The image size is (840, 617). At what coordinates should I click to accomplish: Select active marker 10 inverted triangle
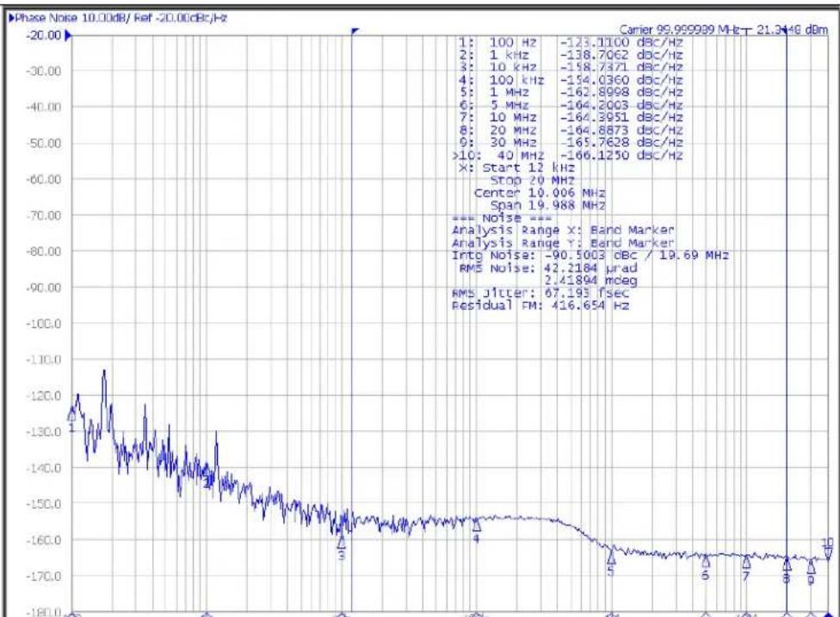coord(828,552)
